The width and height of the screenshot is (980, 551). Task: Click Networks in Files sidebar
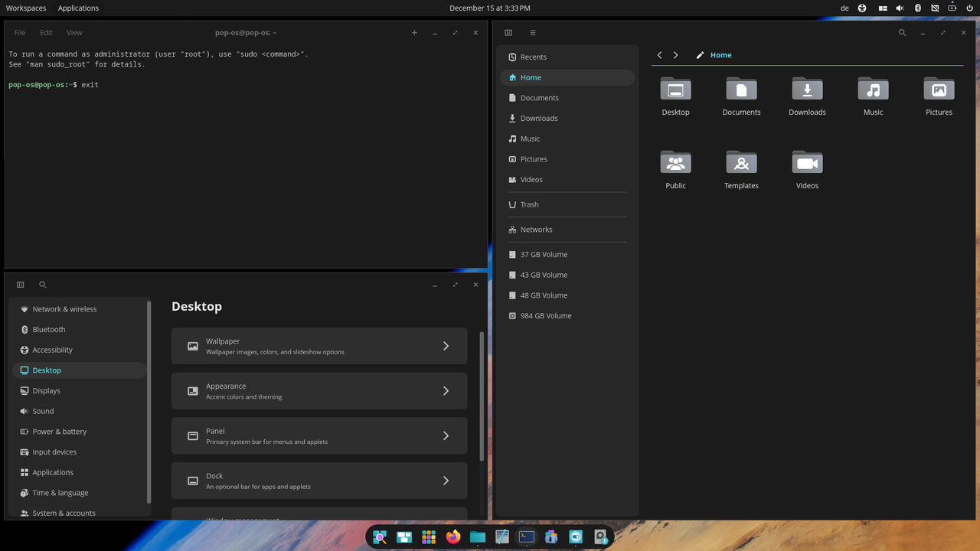(567, 230)
